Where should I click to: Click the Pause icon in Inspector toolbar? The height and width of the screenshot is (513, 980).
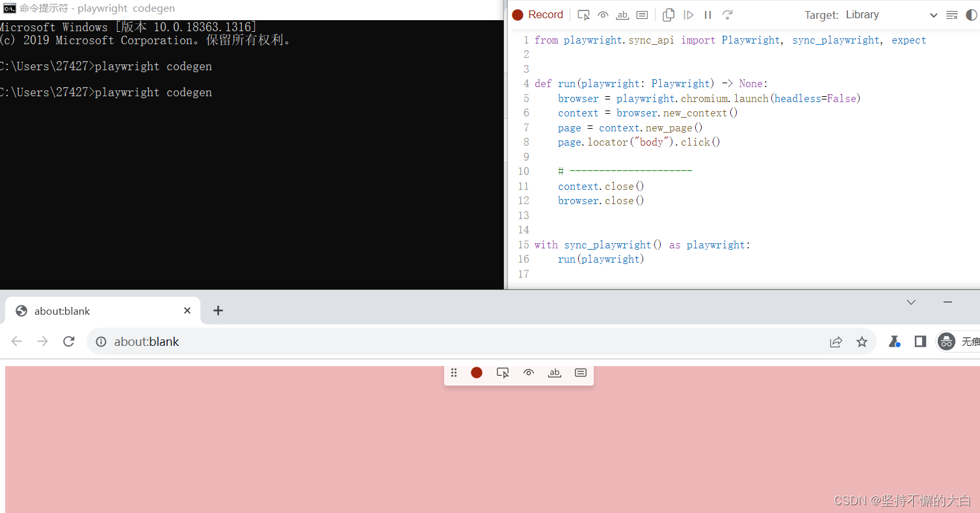pos(708,15)
